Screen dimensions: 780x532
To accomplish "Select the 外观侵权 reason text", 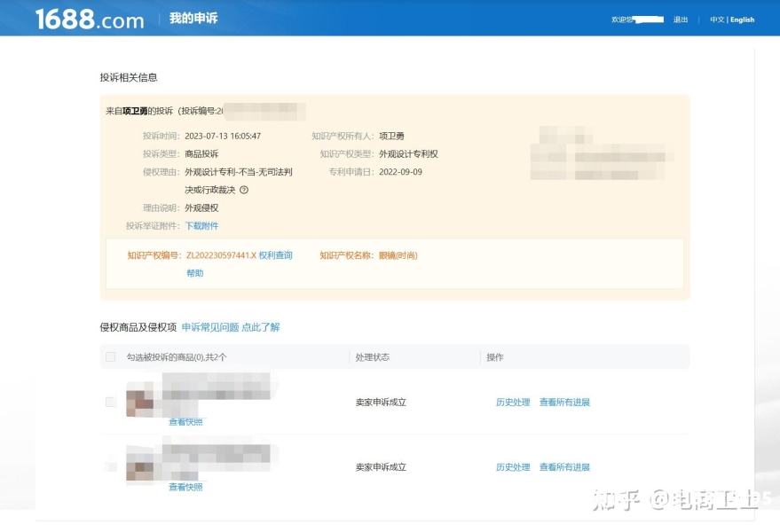I will 201,207.
